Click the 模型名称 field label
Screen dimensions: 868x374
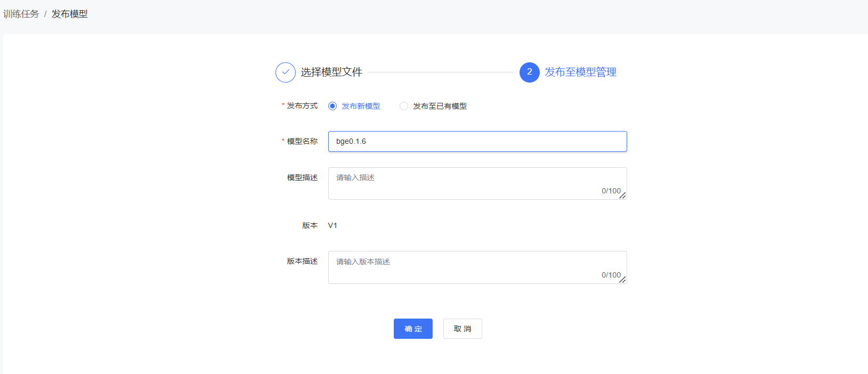(302, 142)
